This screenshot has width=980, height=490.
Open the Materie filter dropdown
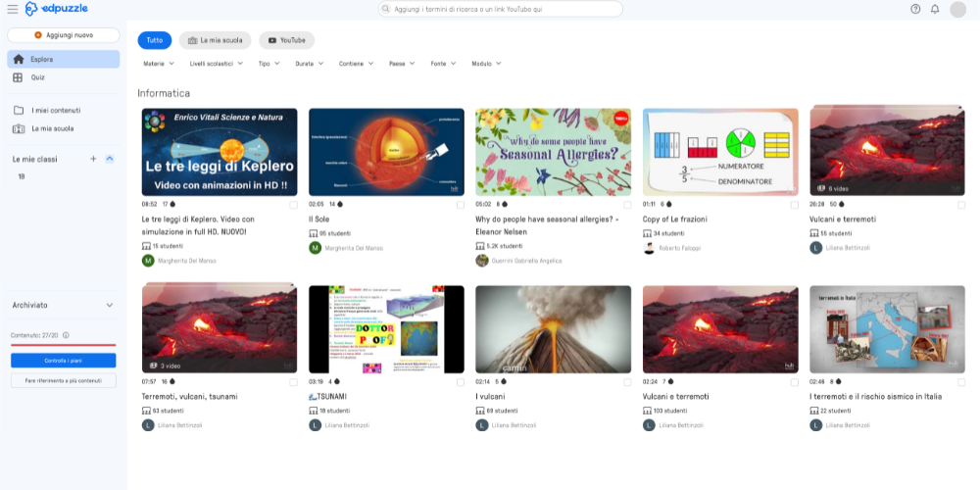pyautogui.click(x=159, y=64)
